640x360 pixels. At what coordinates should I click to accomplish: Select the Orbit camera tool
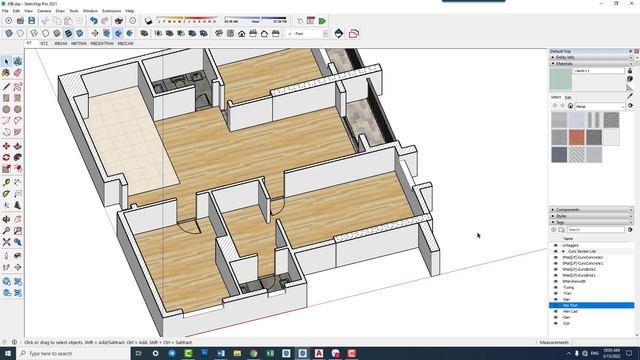click(x=6, y=219)
